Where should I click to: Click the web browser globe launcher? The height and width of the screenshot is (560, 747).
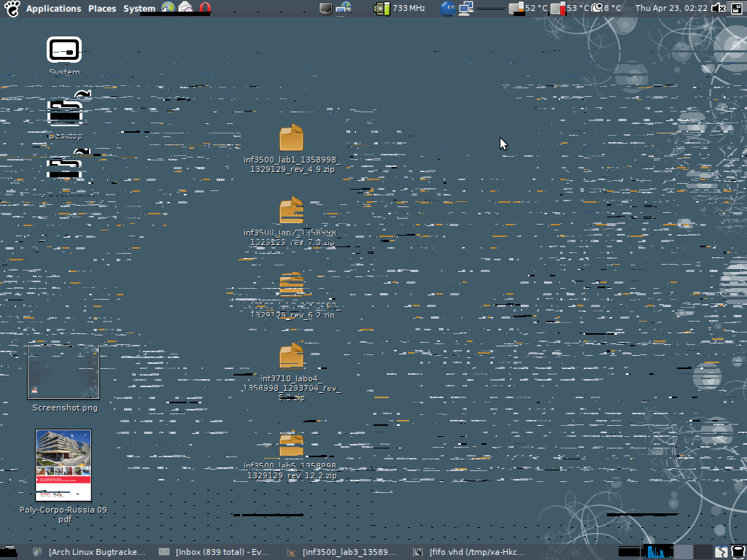[x=169, y=8]
